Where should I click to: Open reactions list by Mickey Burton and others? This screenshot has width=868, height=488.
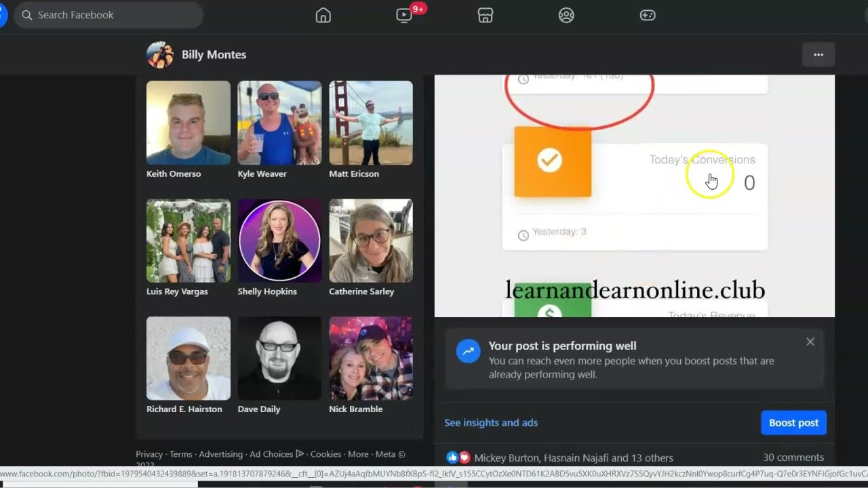point(574,458)
